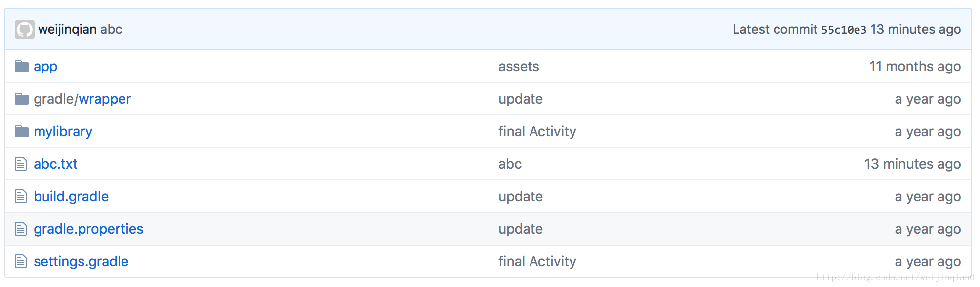Screen dimensions: 980x287
Task: Click the abc commit message beside the author
Action: 111,29
